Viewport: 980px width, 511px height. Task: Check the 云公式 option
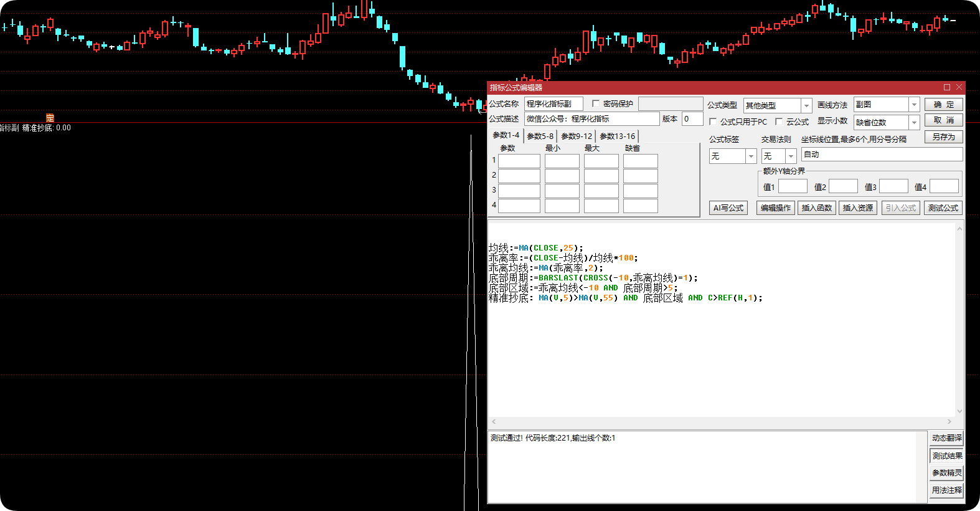point(779,122)
